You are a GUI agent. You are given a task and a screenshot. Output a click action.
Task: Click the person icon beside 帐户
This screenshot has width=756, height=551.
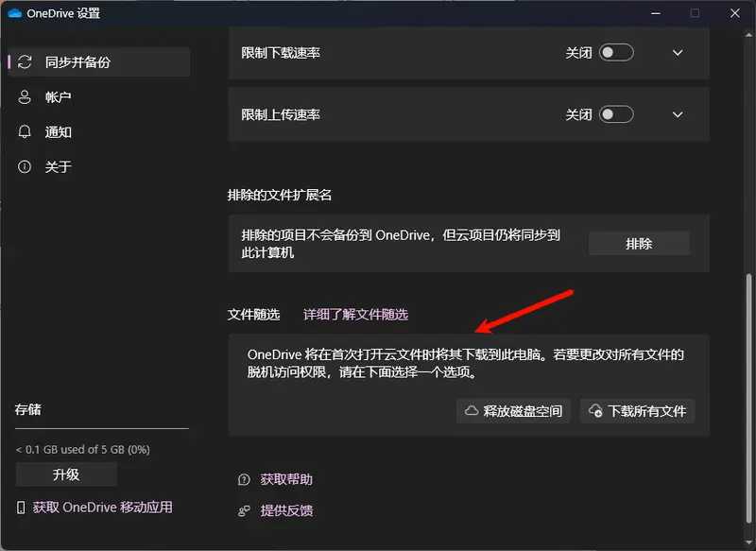(25, 97)
